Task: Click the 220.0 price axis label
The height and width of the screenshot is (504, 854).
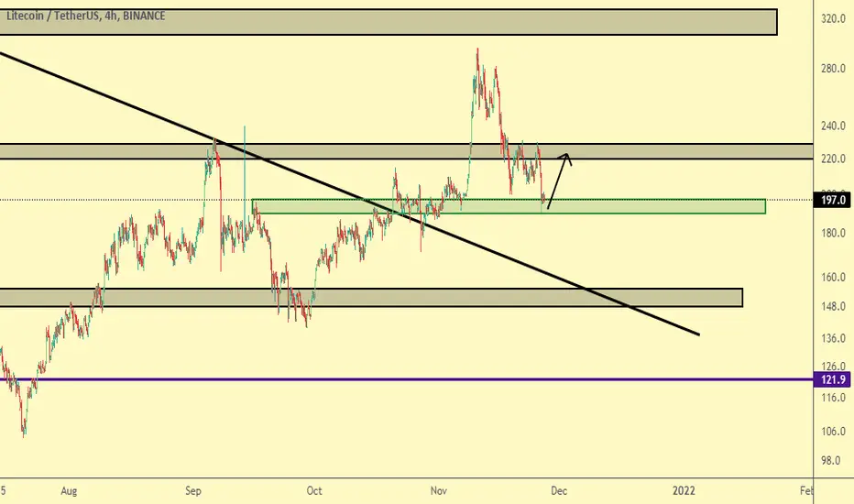Action: [833, 159]
